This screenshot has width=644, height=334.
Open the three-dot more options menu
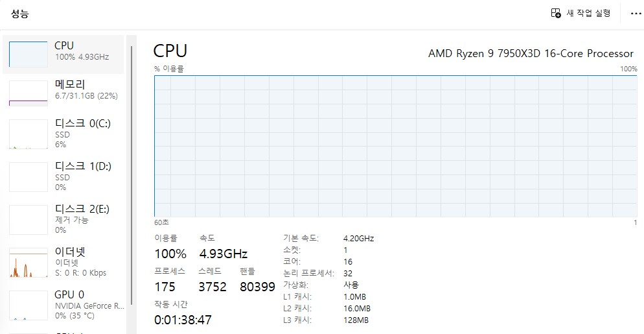pyautogui.click(x=636, y=14)
